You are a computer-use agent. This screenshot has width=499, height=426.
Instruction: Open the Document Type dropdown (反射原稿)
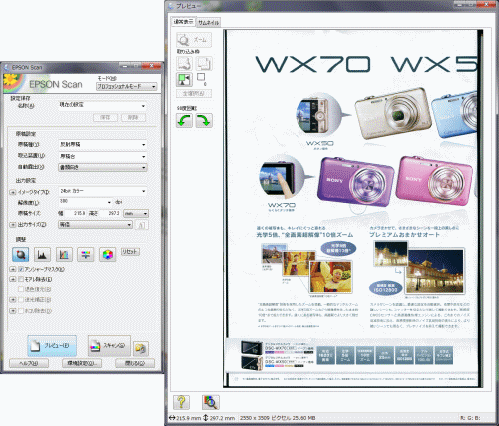click(x=103, y=144)
